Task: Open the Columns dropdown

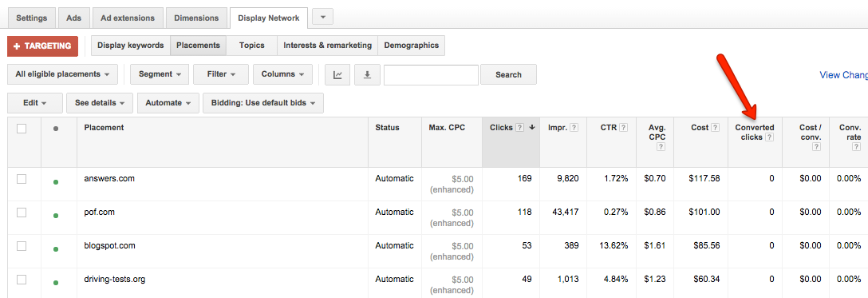Action: pyautogui.click(x=282, y=74)
